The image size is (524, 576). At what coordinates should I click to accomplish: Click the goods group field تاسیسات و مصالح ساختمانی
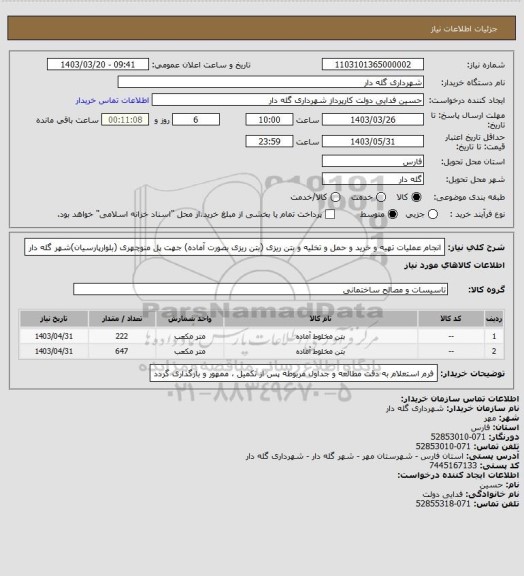(260, 289)
